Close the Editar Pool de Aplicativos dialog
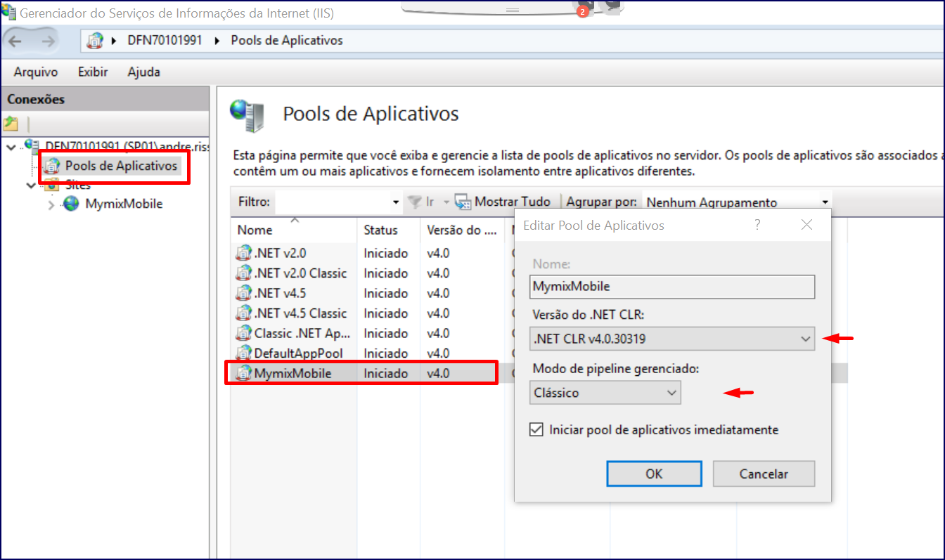The image size is (945, 560). tap(806, 225)
